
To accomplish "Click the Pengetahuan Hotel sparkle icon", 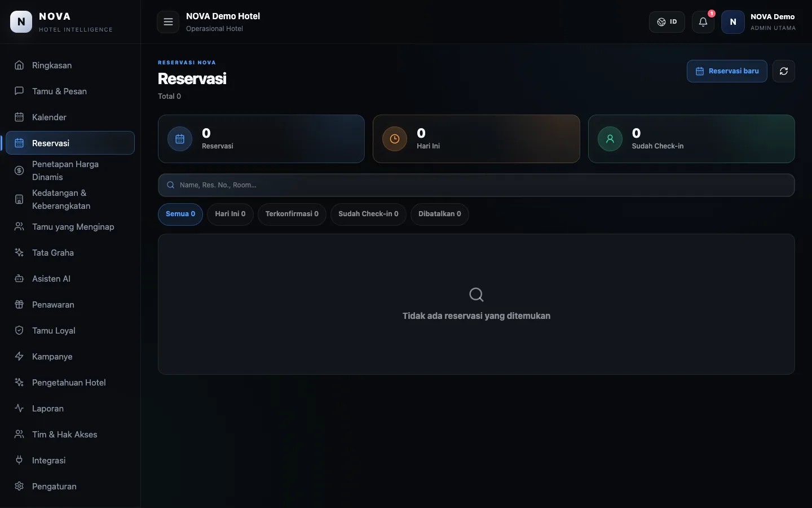I will (19, 382).
